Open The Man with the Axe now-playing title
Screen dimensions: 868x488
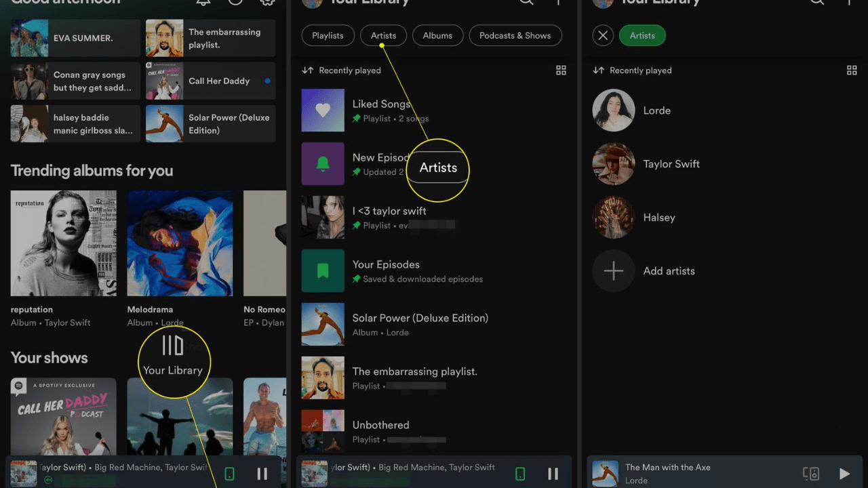click(668, 467)
